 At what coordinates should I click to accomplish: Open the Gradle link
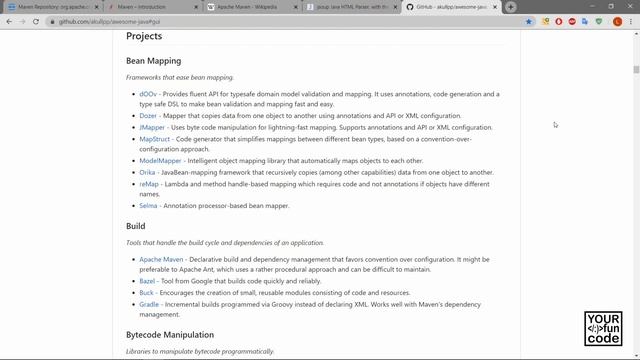coord(149,304)
